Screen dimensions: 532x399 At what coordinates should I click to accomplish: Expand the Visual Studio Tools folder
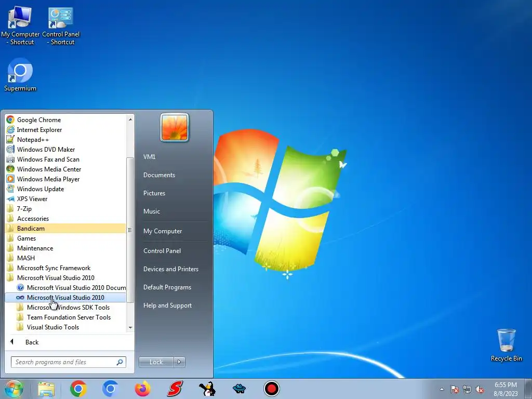point(53,327)
